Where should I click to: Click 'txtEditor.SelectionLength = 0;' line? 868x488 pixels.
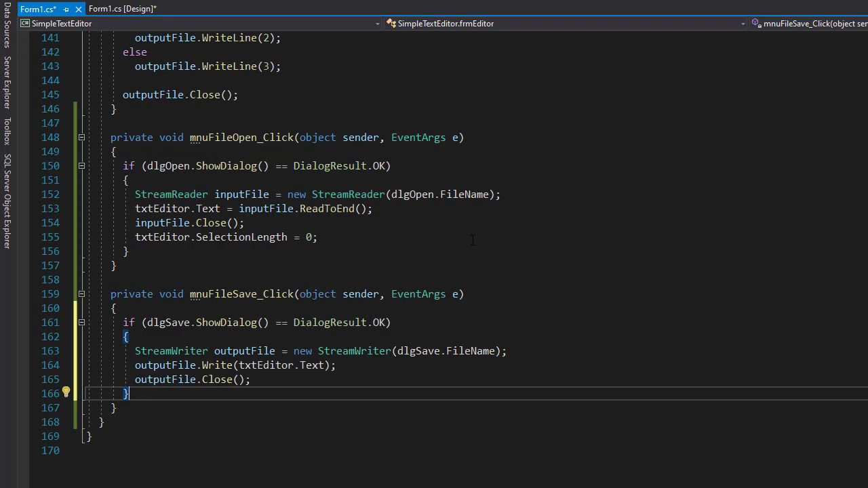pyautogui.click(x=226, y=237)
